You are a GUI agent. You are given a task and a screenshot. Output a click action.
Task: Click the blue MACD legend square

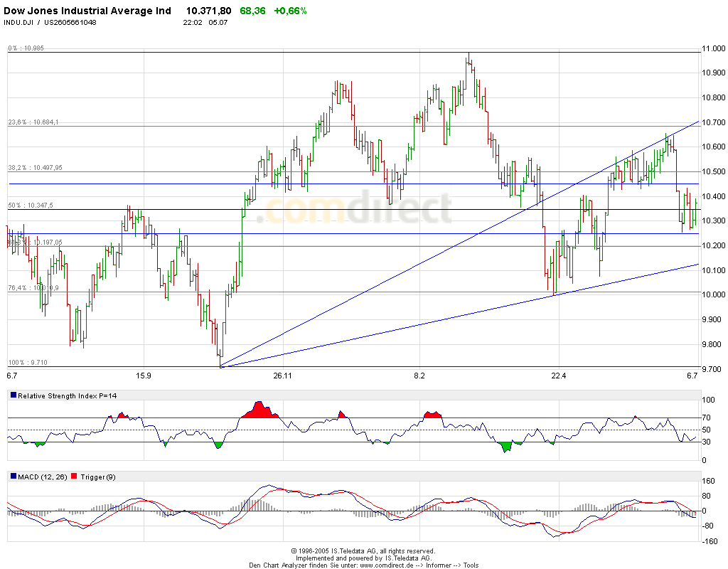point(14,477)
